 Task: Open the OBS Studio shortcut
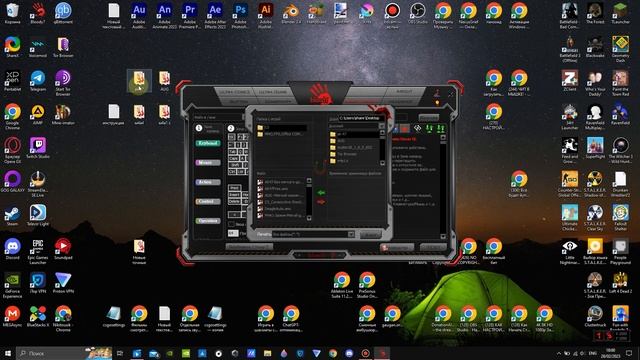click(x=418, y=13)
